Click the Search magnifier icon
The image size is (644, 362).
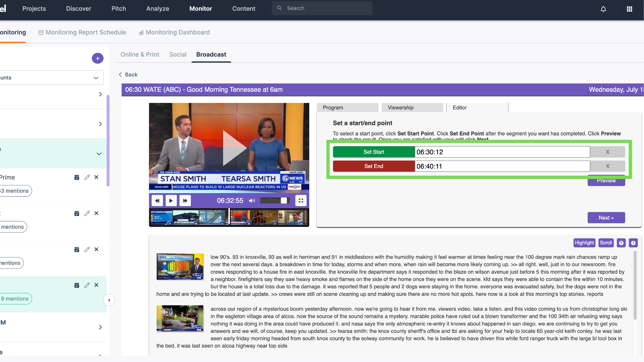coord(279,8)
